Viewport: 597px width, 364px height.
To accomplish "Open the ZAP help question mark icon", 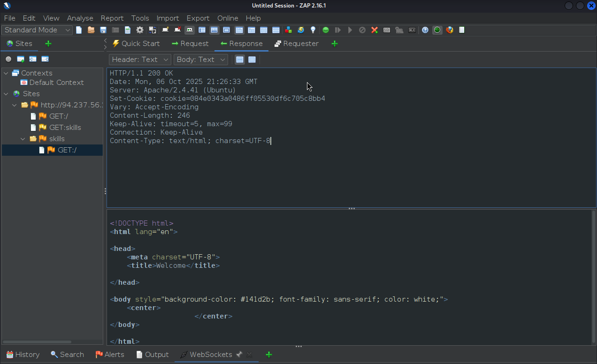I will (425, 30).
